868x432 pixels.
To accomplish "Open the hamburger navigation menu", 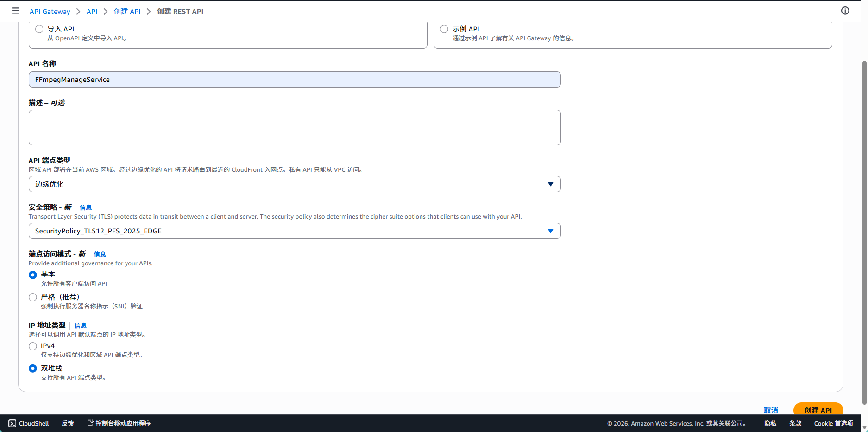I will pos(16,11).
